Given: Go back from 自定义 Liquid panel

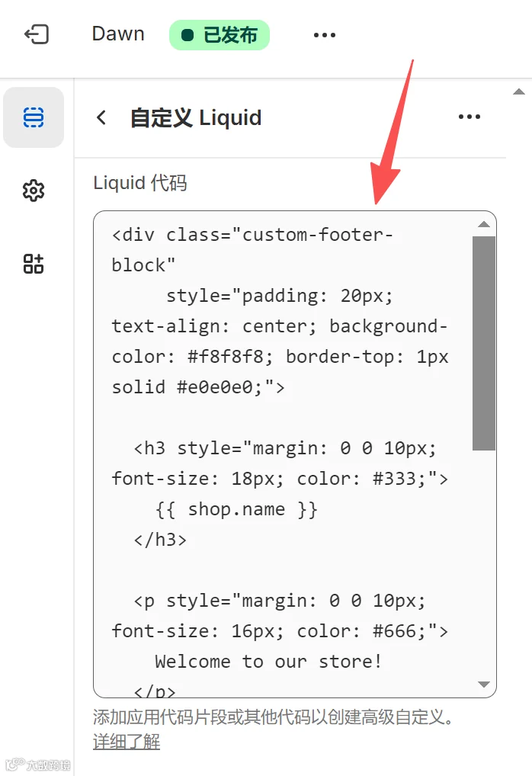Looking at the screenshot, I should [101, 117].
